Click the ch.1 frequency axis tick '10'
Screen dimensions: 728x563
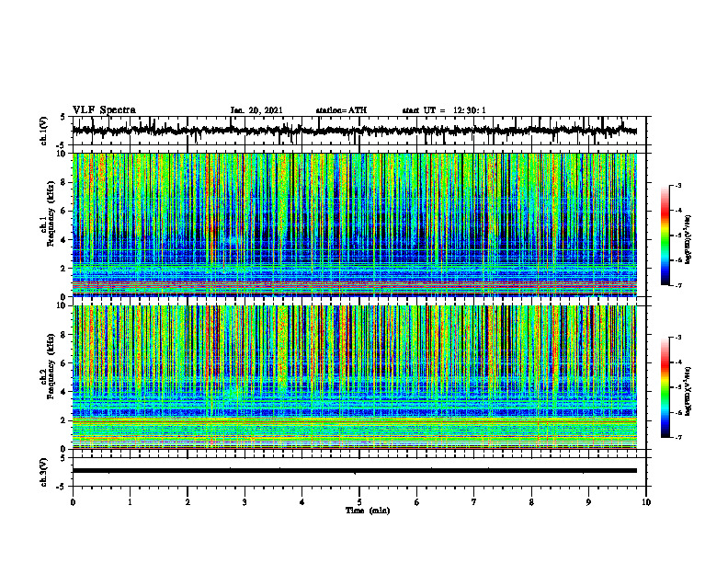63,154
